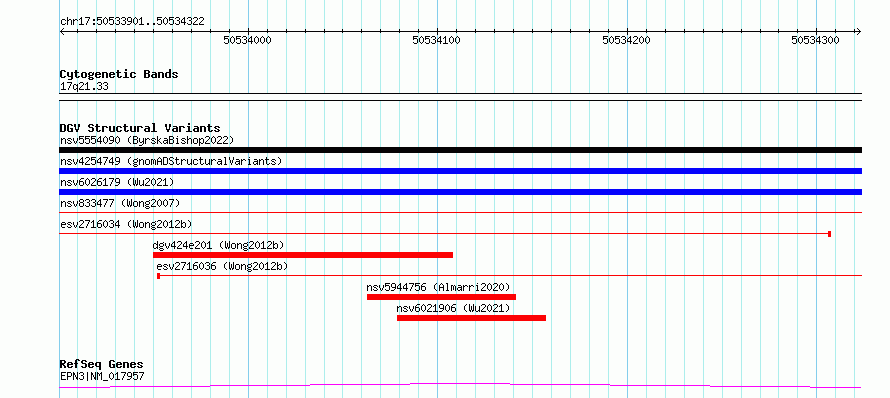The image size is (890, 398).
Task: Click the thin red nsv833477 line
Action: coord(460,213)
